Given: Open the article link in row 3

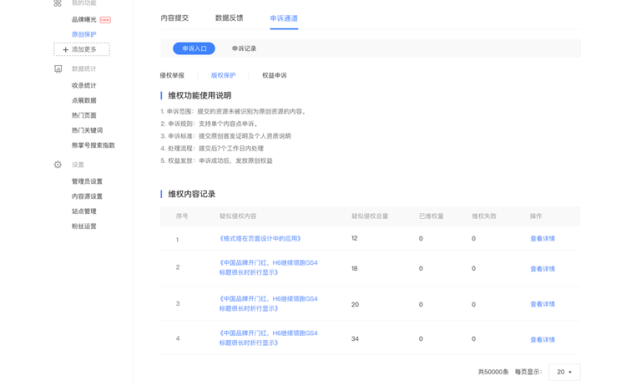Looking at the screenshot, I should click(x=268, y=304).
